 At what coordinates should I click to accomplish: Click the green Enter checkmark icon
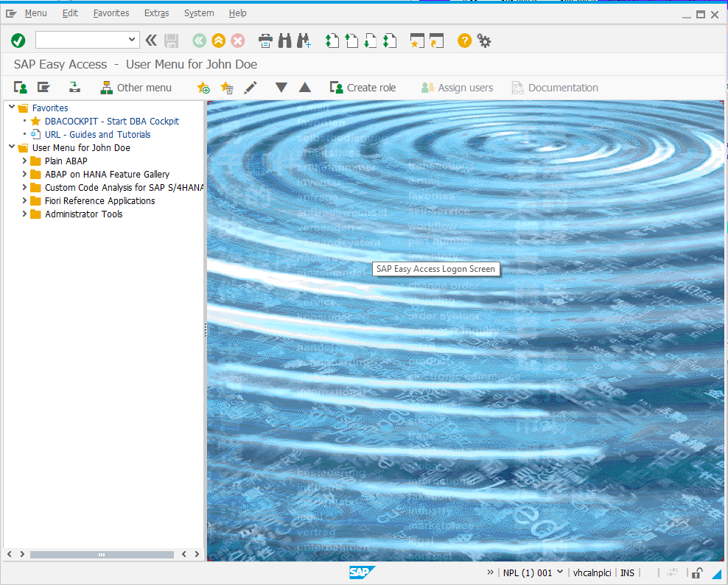pyautogui.click(x=18, y=41)
